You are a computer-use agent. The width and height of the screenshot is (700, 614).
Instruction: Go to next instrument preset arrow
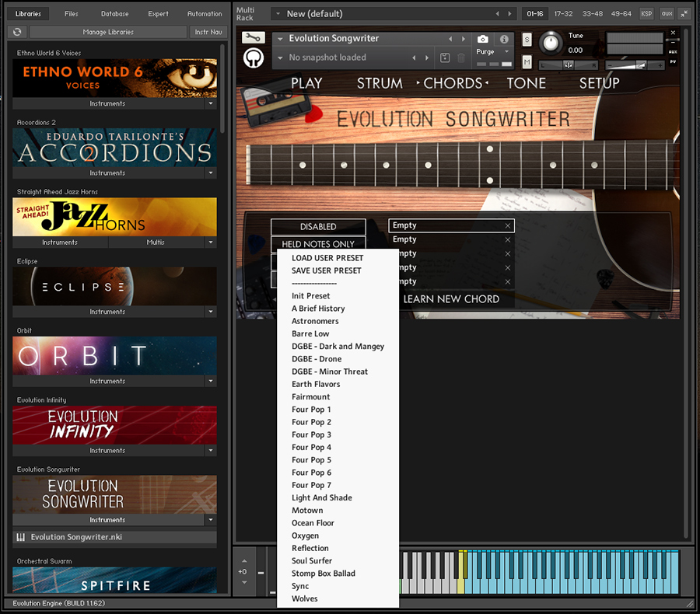463,39
